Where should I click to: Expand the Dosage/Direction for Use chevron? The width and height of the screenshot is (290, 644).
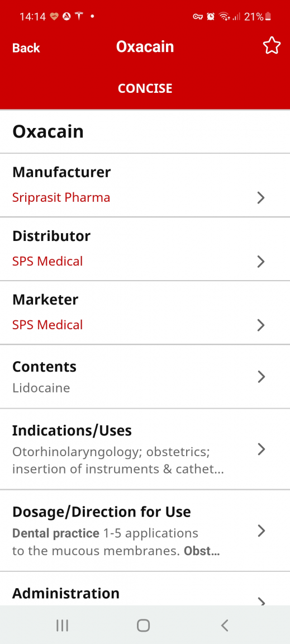(261, 531)
